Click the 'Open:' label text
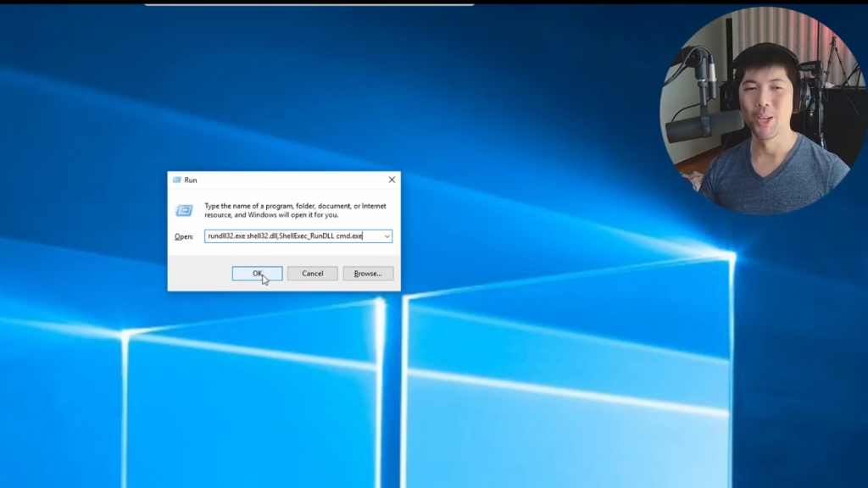The height and width of the screenshot is (488, 868). (x=184, y=236)
